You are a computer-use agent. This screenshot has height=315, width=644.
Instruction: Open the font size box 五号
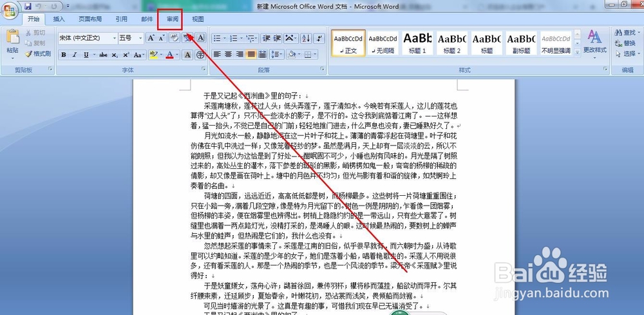pos(131,38)
